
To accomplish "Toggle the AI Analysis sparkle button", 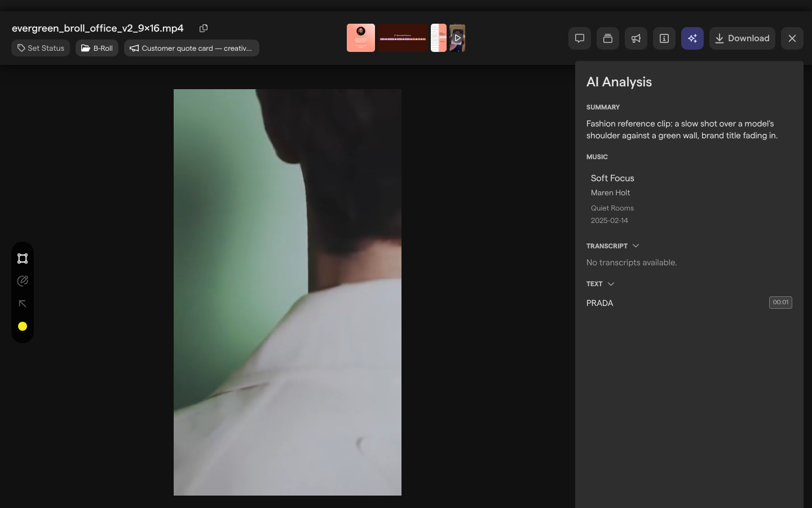I will tap(692, 38).
